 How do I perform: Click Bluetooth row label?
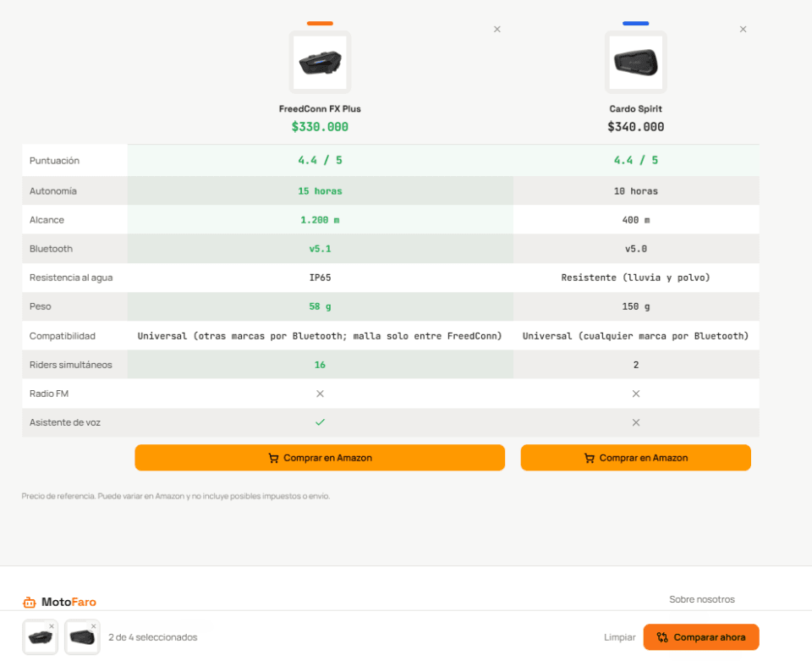click(51, 249)
